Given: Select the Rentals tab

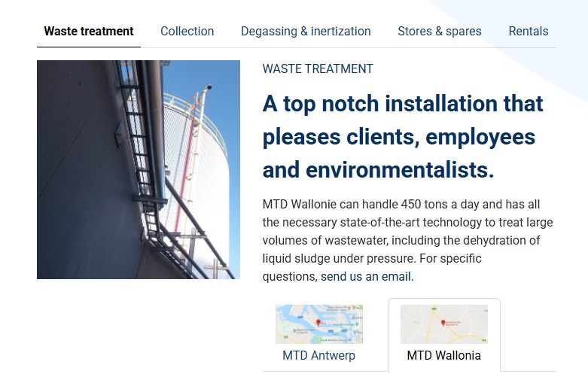Looking at the screenshot, I should coord(528,32).
